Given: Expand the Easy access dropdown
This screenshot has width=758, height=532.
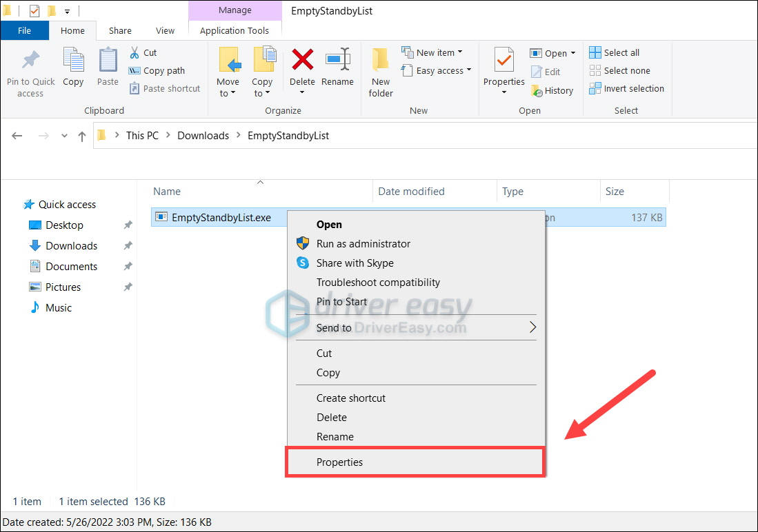Looking at the screenshot, I should click(468, 70).
